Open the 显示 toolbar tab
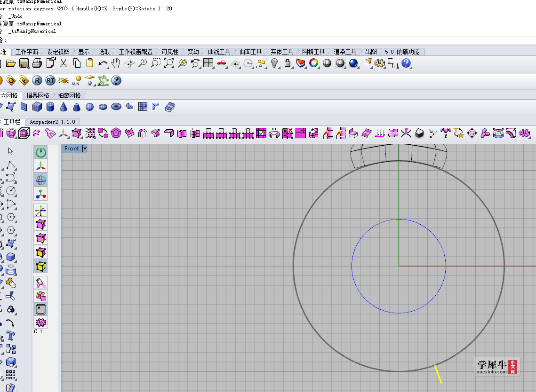The image size is (536, 392). [84, 52]
